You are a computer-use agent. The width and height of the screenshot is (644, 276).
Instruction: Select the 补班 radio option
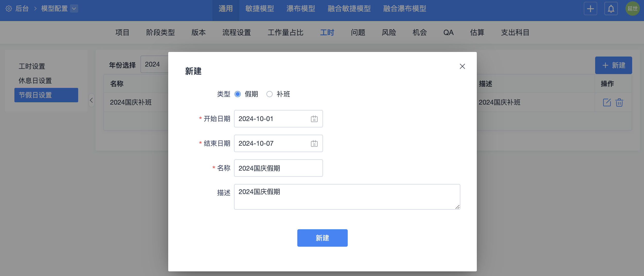(269, 94)
